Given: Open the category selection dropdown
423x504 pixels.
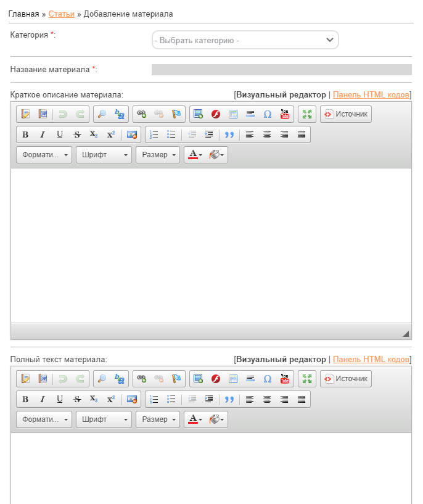Looking at the screenshot, I should 245,40.
